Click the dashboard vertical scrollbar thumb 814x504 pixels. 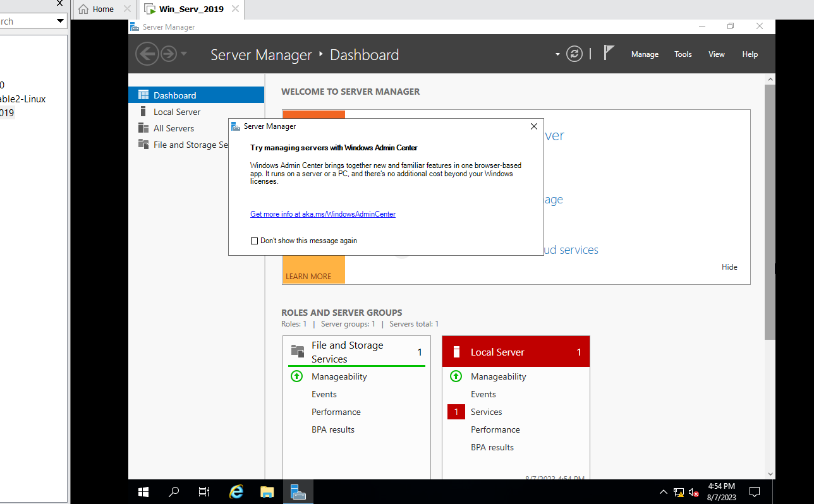[x=770, y=212]
